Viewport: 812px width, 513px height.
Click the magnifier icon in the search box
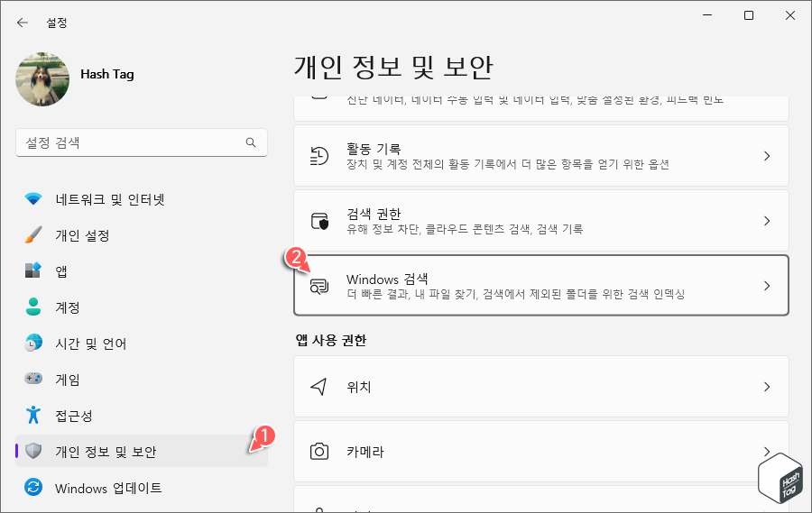tap(251, 142)
